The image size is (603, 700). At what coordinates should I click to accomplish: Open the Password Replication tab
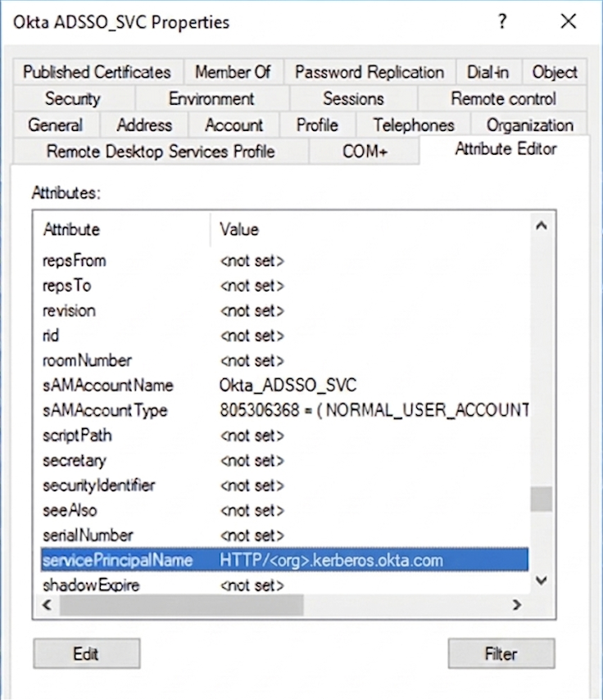coord(370,72)
